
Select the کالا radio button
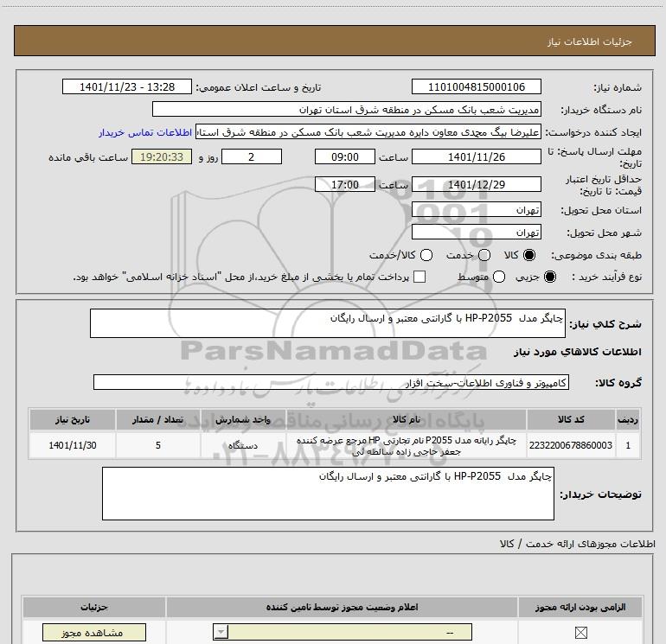pyautogui.click(x=529, y=255)
